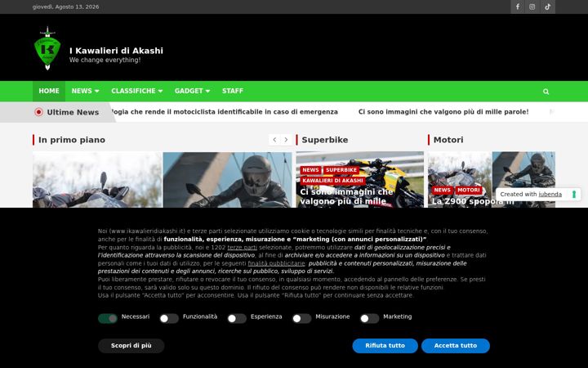
Task: Open the Facebook social icon
Action: tap(518, 7)
